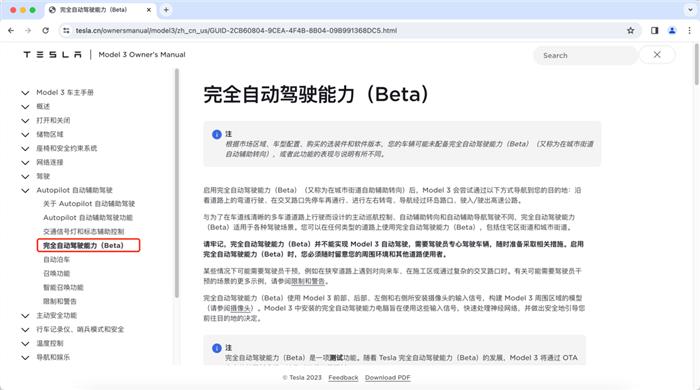
Task: Select 自动泊车 in the sidebar
Action: (x=57, y=259)
